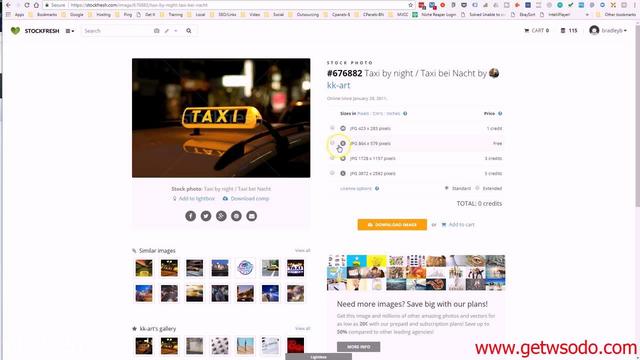Click the address bar URL
Image resolution: width=640 pixels, height=360 pixels.
click(139, 5)
